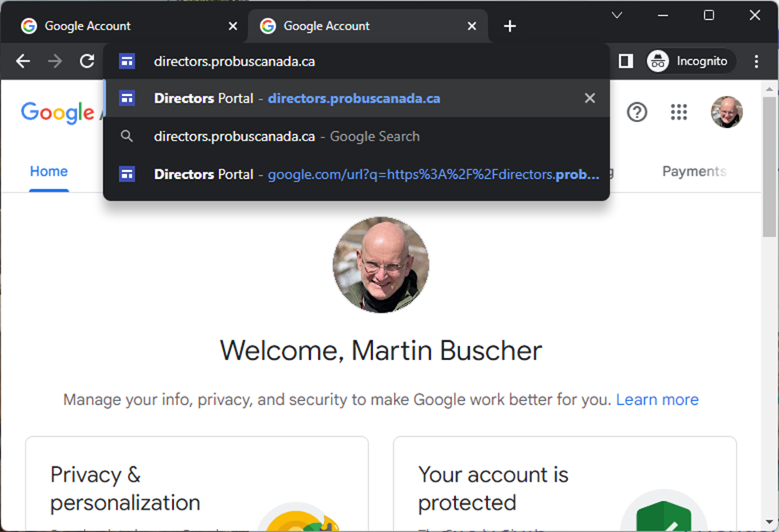Close the second Google Account tab
Screen dimensions: 779x532
472,26
